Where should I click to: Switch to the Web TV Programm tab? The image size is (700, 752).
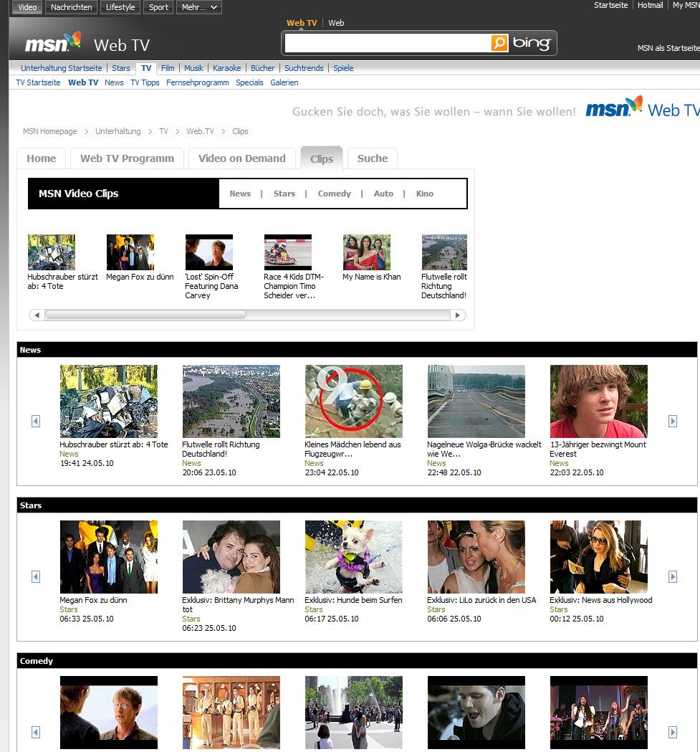127,158
